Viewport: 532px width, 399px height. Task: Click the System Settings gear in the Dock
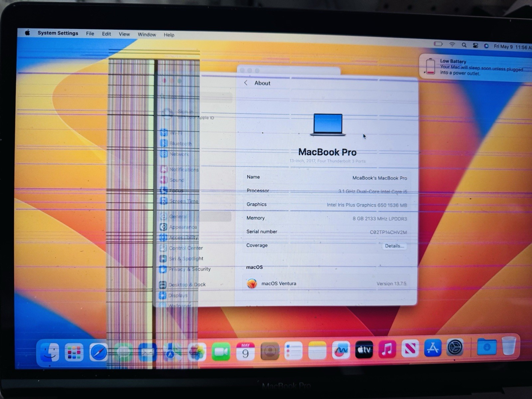coord(455,348)
